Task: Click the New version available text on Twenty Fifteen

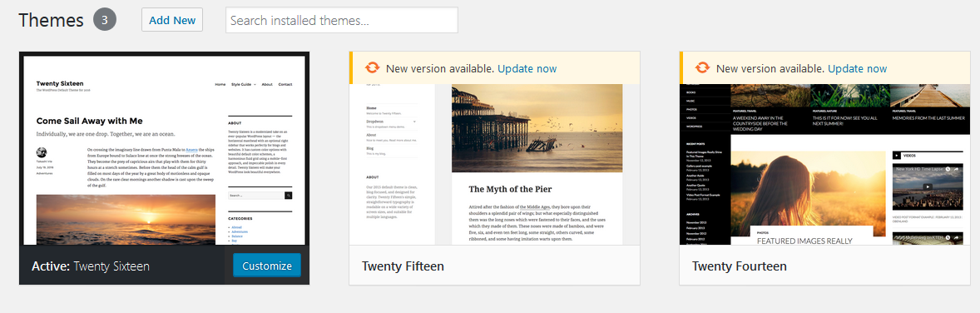Action: tap(440, 68)
